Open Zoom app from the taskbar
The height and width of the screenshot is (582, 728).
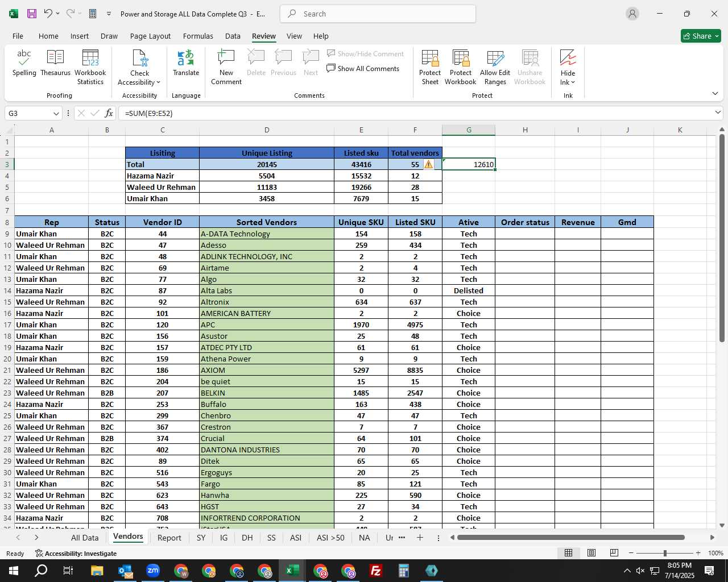point(153,571)
